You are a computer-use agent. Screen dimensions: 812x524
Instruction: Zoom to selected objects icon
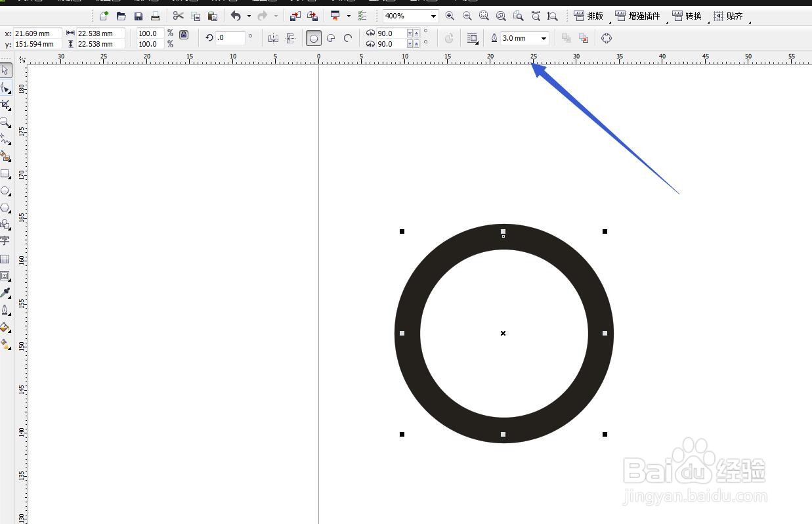[484, 16]
